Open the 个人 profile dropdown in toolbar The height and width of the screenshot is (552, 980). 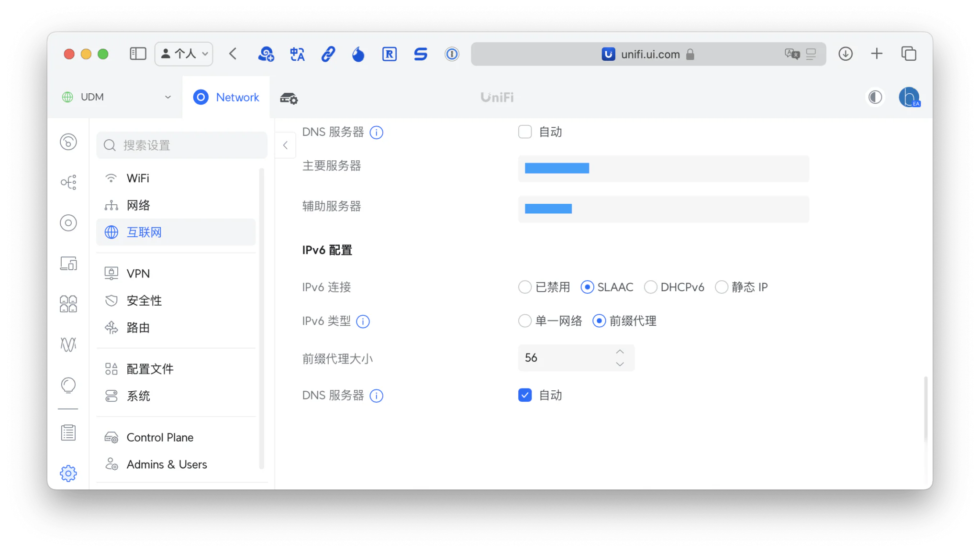pos(184,54)
